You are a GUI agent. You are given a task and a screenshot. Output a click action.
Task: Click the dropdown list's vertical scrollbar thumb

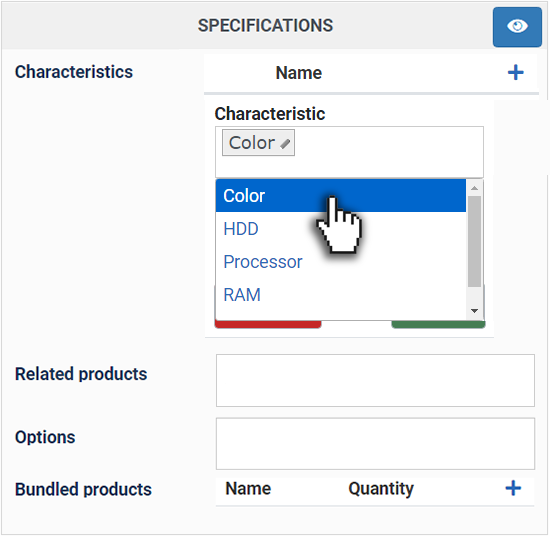(x=474, y=241)
